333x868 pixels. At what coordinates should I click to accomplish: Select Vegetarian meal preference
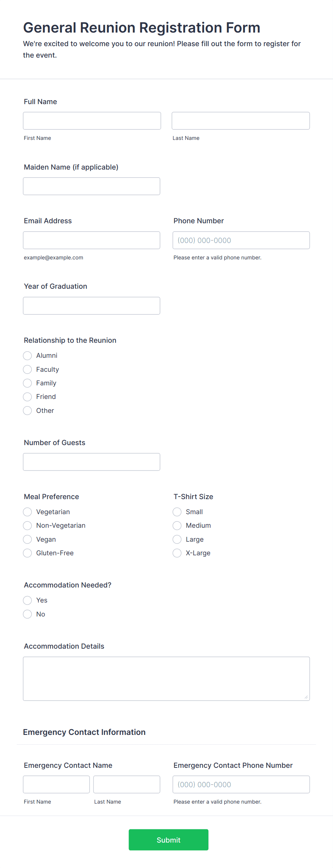pos(27,512)
